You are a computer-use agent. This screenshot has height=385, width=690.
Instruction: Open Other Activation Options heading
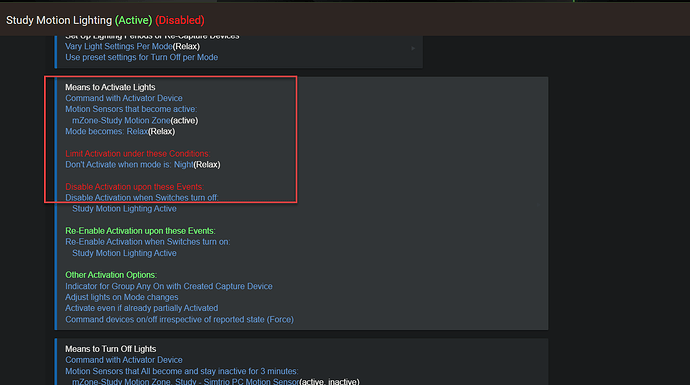pos(111,275)
